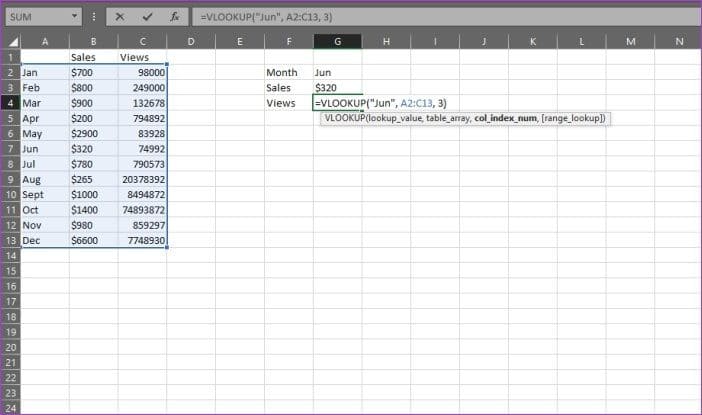Viewport: 702px width, 415px height.
Task: Open the Name Box dropdown arrow
Action: point(74,17)
